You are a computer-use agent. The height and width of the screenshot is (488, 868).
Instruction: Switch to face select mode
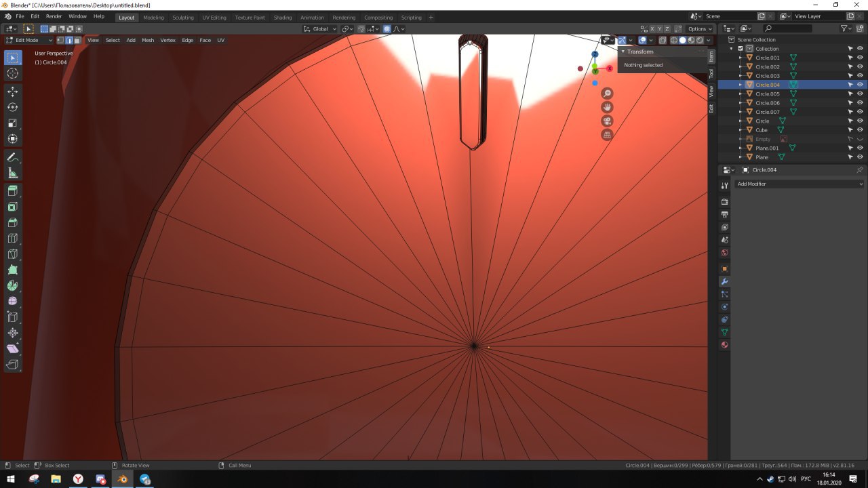77,40
